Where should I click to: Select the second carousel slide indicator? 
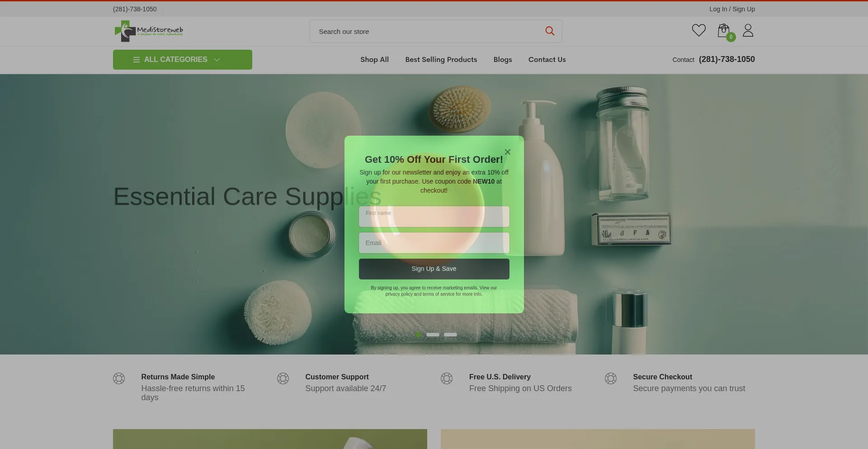[x=433, y=335]
